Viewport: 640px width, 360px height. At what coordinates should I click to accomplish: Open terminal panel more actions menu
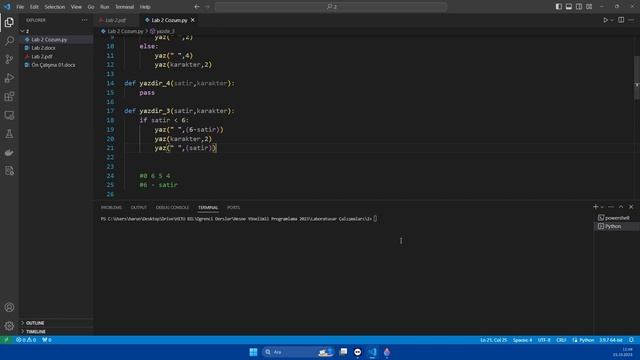pos(611,207)
